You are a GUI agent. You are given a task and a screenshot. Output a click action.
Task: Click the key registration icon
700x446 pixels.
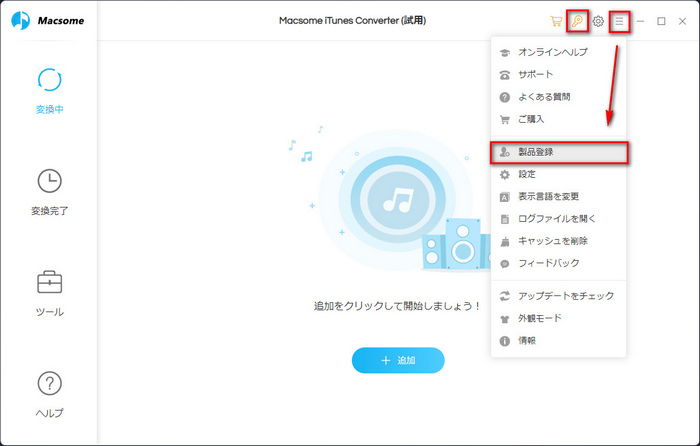click(x=577, y=21)
